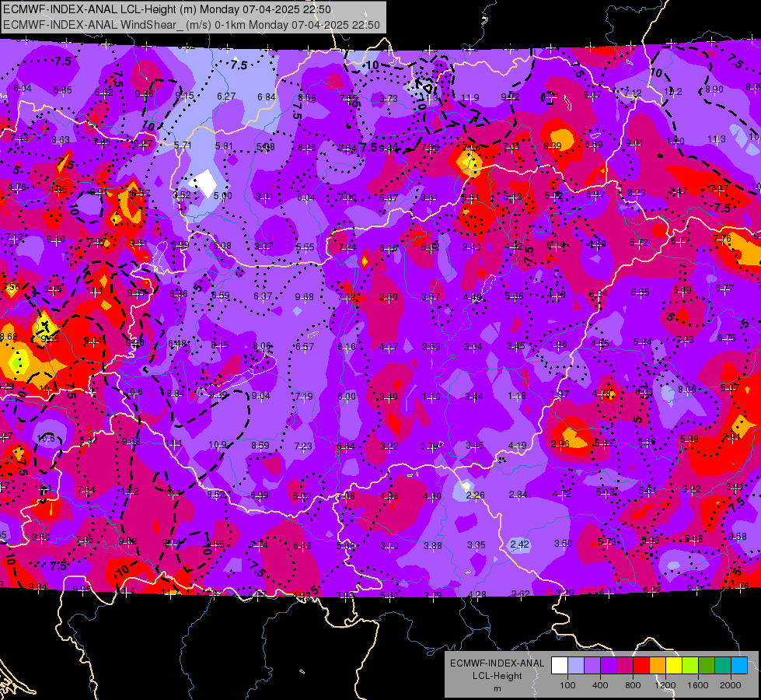Select the teal legend color swatch
The height and width of the screenshot is (700, 761).
click(x=723, y=666)
